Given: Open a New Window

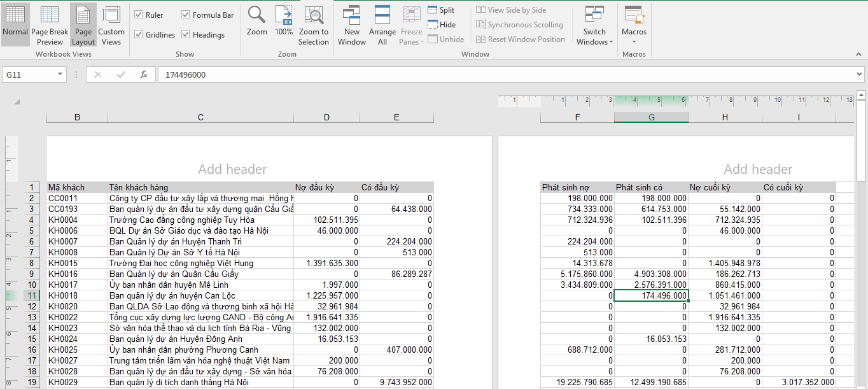Looking at the screenshot, I should tap(352, 24).
